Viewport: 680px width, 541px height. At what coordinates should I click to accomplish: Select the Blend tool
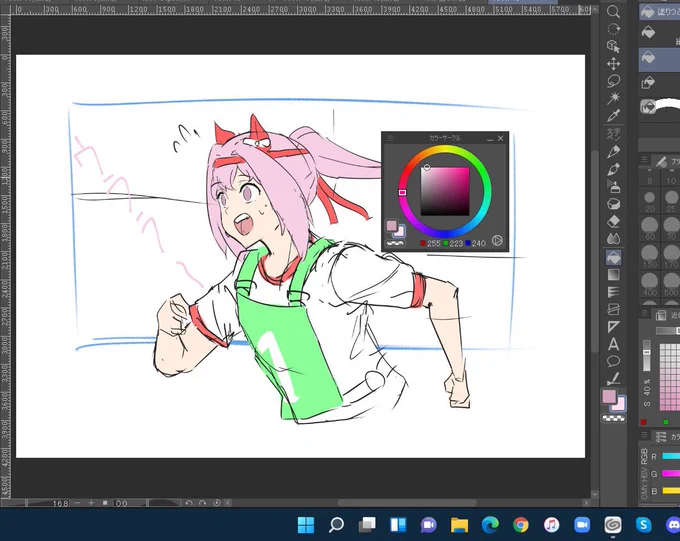pyautogui.click(x=613, y=239)
